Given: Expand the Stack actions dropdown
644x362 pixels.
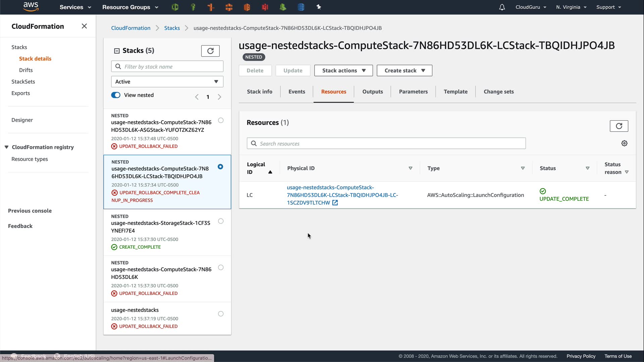Looking at the screenshot, I should click(x=343, y=71).
